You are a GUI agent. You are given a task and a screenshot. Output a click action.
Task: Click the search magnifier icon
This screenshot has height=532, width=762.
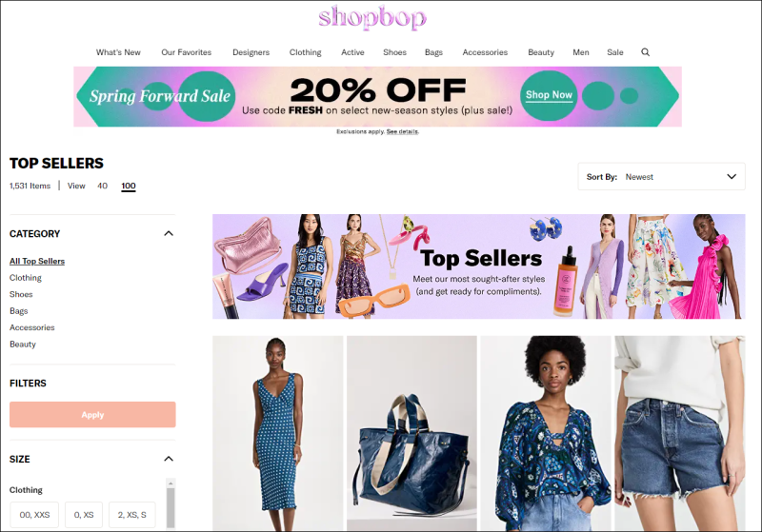click(645, 52)
